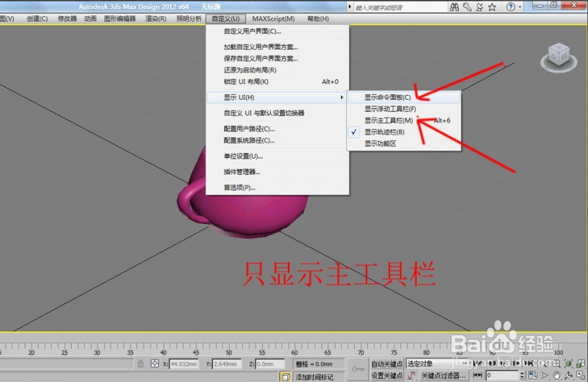The width and height of the screenshot is (588, 382).
Task: Open Subscription Center key icon
Action: [x=467, y=7]
